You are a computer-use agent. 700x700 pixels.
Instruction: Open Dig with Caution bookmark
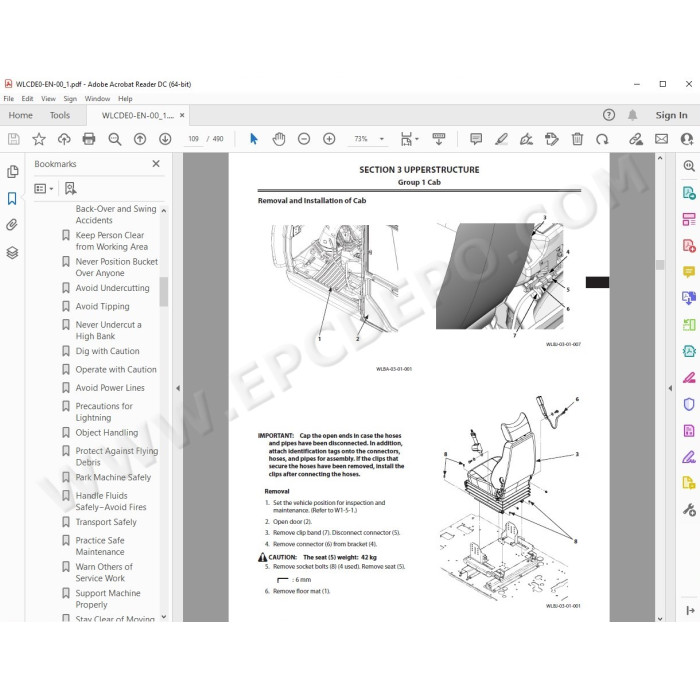click(x=107, y=351)
